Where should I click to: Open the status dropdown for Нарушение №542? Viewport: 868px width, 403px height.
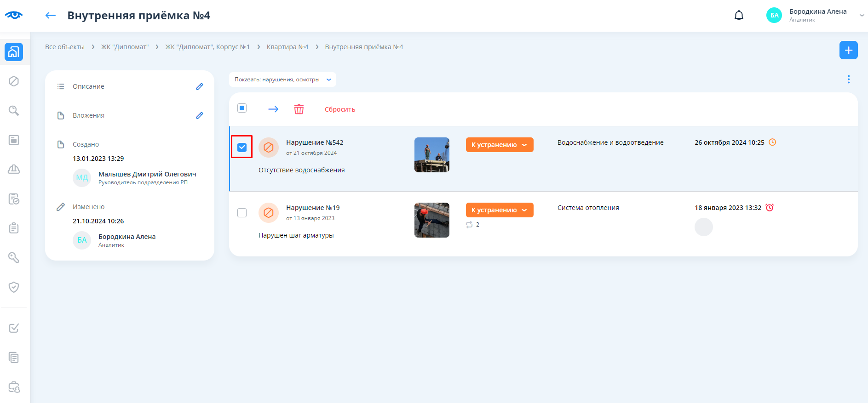[x=499, y=145]
